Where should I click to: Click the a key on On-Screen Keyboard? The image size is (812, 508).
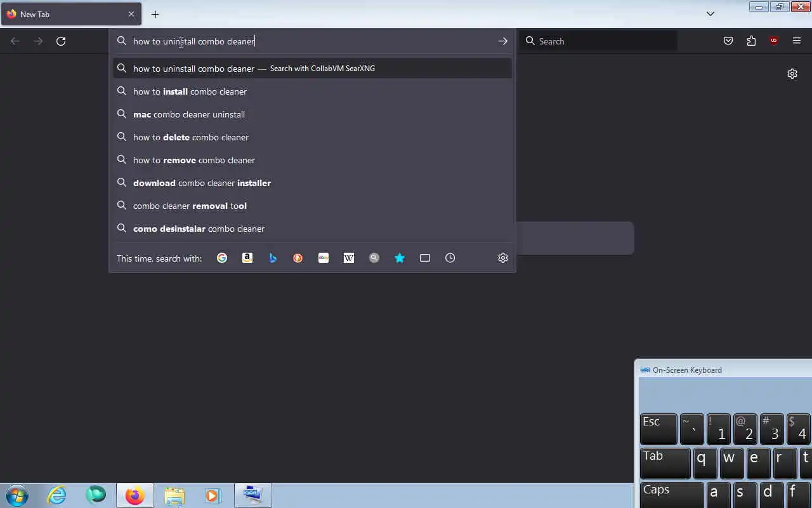pyautogui.click(x=719, y=495)
